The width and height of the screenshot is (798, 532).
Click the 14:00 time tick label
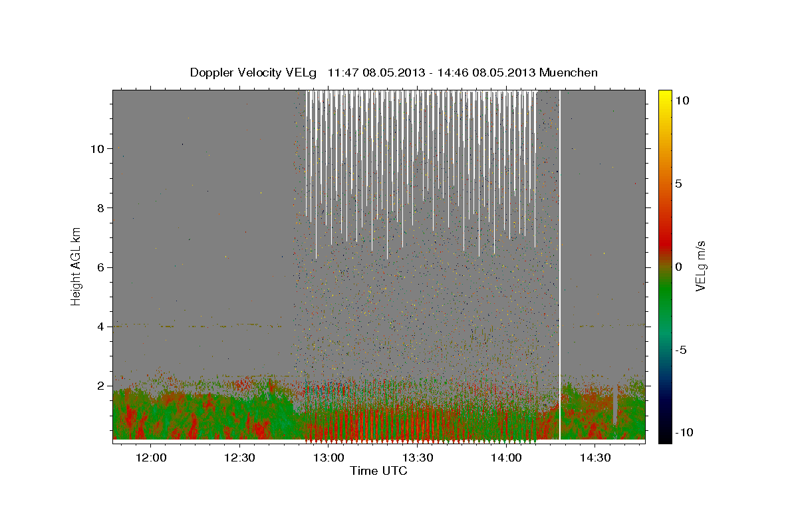(x=506, y=458)
